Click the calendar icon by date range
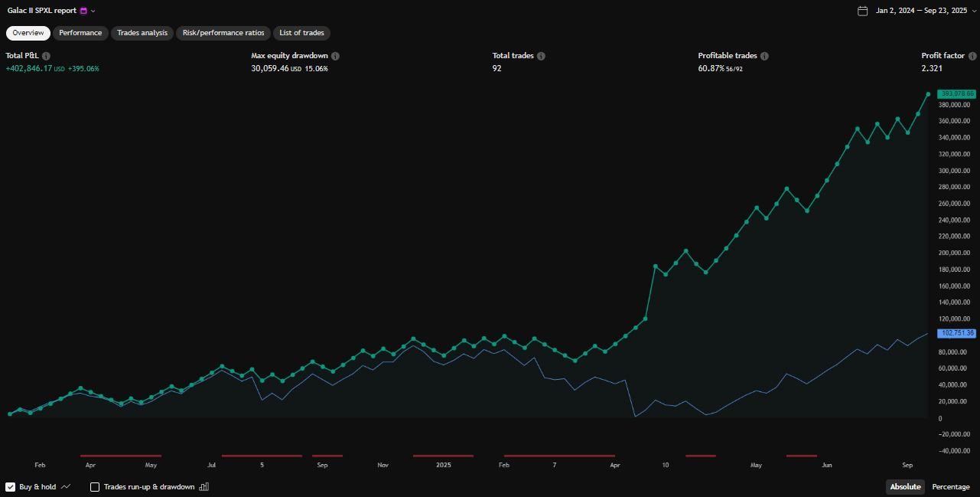This screenshot has height=497, width=980. point(863,11)
